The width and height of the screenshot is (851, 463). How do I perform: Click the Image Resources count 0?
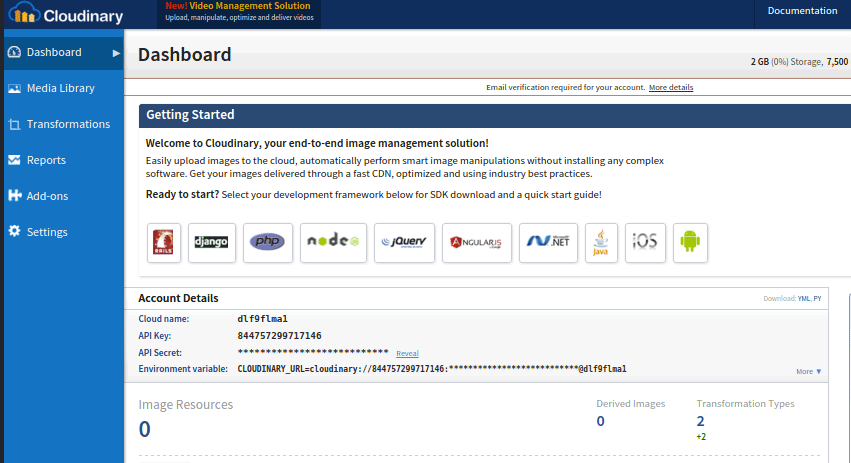click(144, 429)
